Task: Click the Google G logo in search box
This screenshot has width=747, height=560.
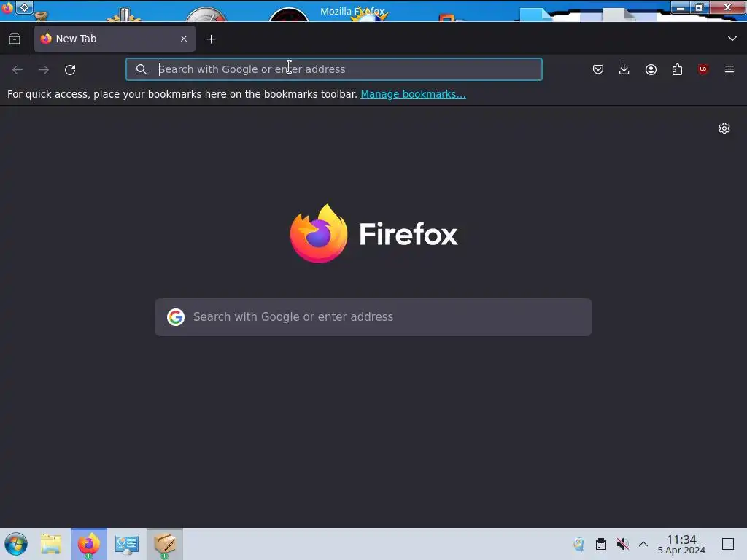Action: 176,317
